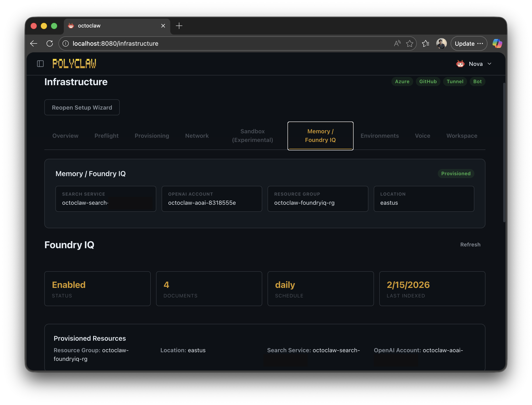Open the Network tab

tap(197, 136)
